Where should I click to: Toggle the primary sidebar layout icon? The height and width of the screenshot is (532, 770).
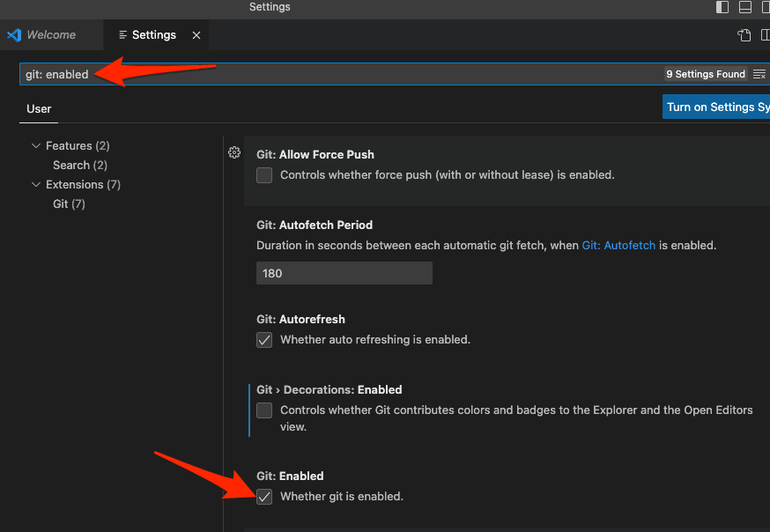(x=722, y=7)
